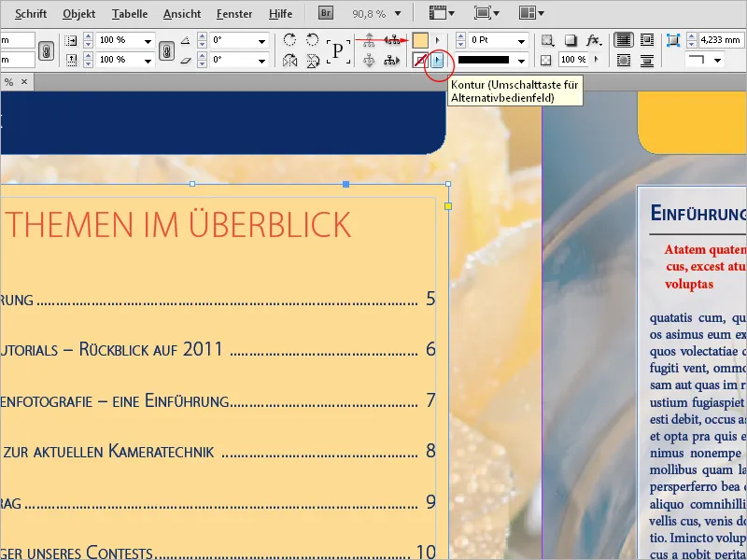Click the 4,233 mm corner size field

click(722, 40)
